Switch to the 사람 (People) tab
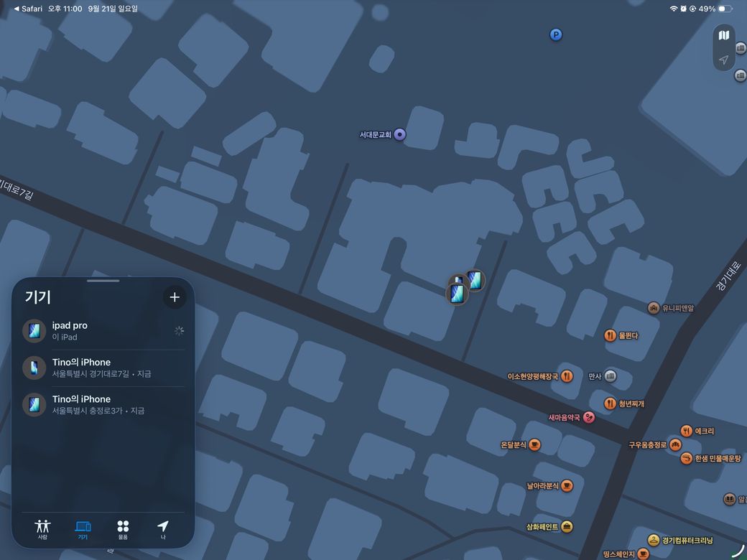The image size is (747, 560). coord(42,529)
